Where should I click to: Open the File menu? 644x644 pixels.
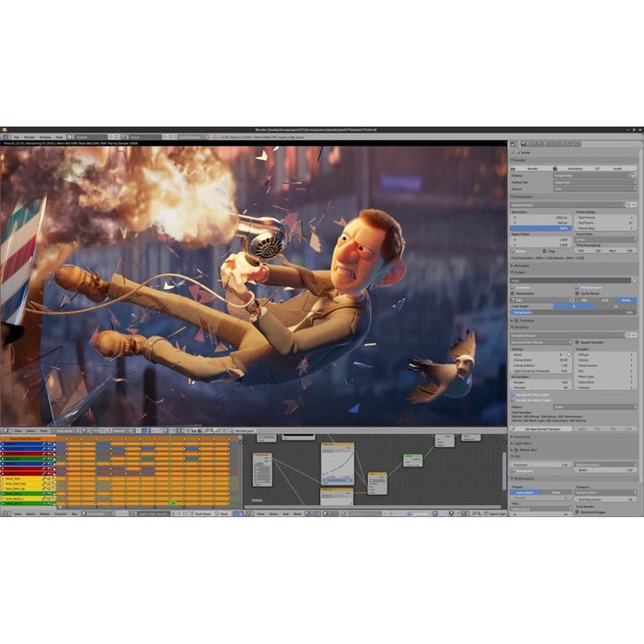point(17,137)
